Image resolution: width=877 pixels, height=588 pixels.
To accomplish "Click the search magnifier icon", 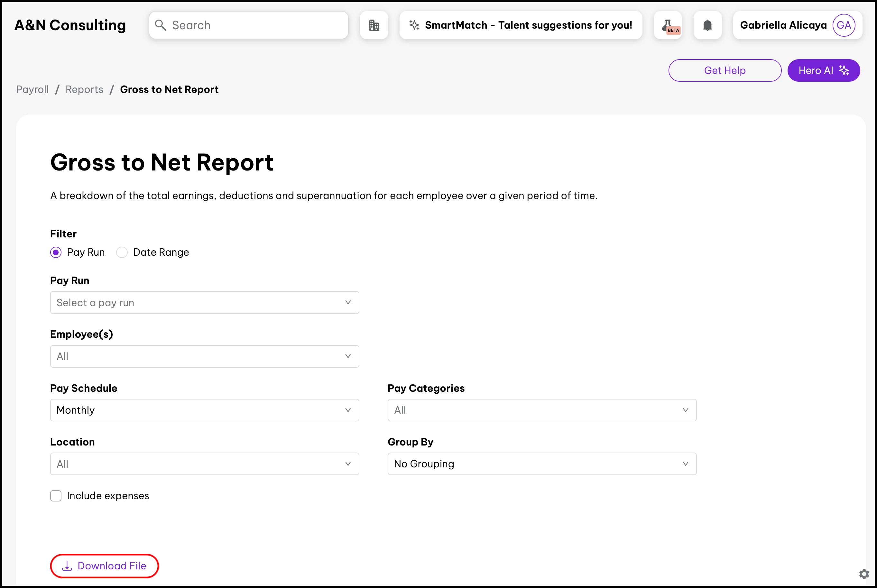I will click(161, 25).
